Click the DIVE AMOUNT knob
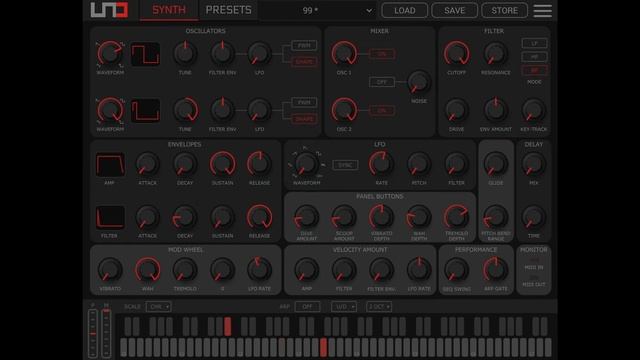640x360 pixels. tap(306, 217)
